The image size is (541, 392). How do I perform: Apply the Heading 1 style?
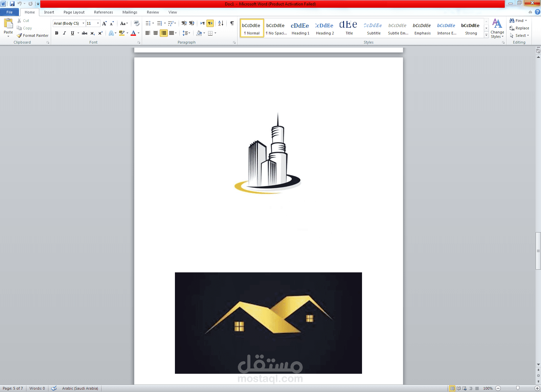(x=300, y=28)
